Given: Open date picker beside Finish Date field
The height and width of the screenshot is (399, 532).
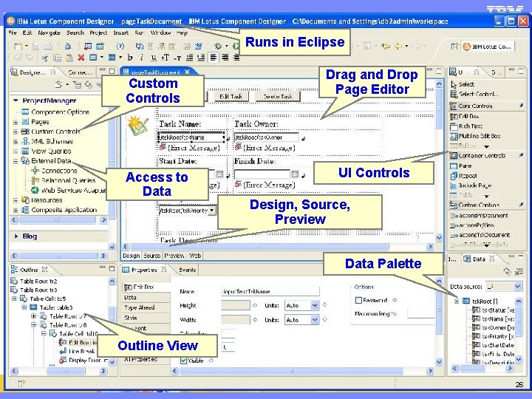Looking at the screenshot, I should tap(295, 174).
